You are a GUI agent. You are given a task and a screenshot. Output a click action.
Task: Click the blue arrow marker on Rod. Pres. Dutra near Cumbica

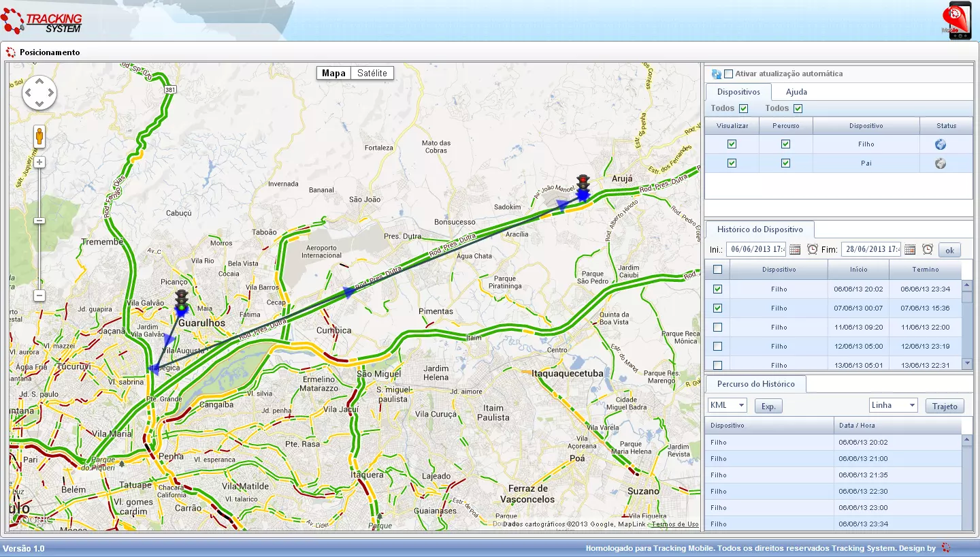349,292
